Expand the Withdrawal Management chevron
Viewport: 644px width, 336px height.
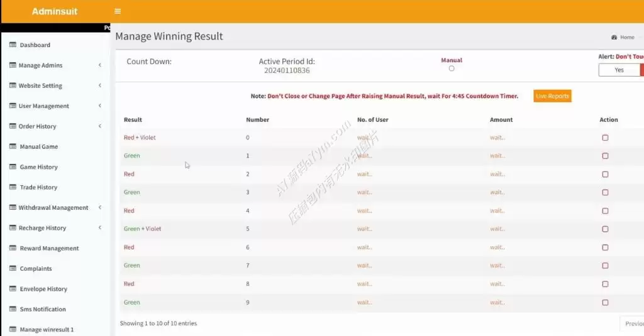(100, 208)
